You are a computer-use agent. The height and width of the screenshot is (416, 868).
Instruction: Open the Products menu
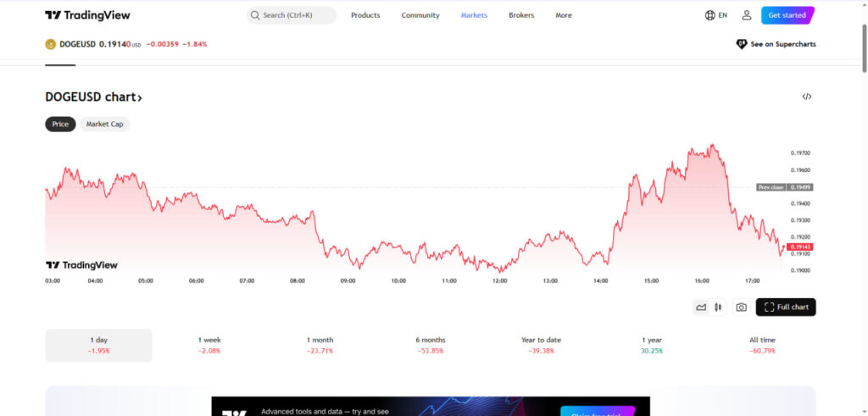tap(365, 15)
